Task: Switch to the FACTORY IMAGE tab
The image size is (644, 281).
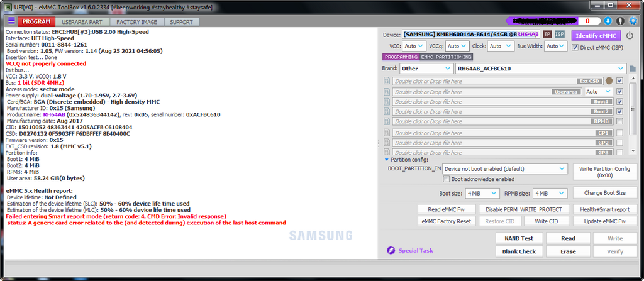Action: pos(136,22)
